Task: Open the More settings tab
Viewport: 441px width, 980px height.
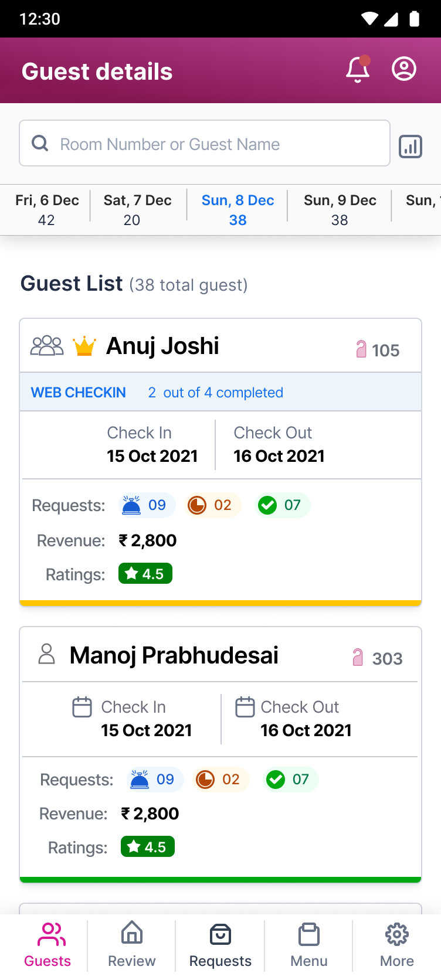Action: 397,945
